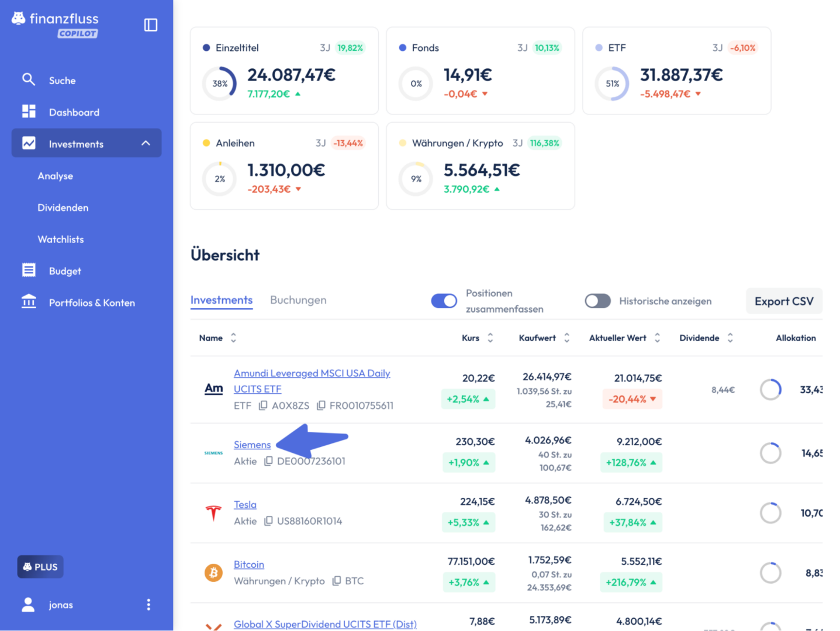Screen dimensions: 840x631
Task: Click the Suche magnifier icon
Action: [x=29, y=80]
